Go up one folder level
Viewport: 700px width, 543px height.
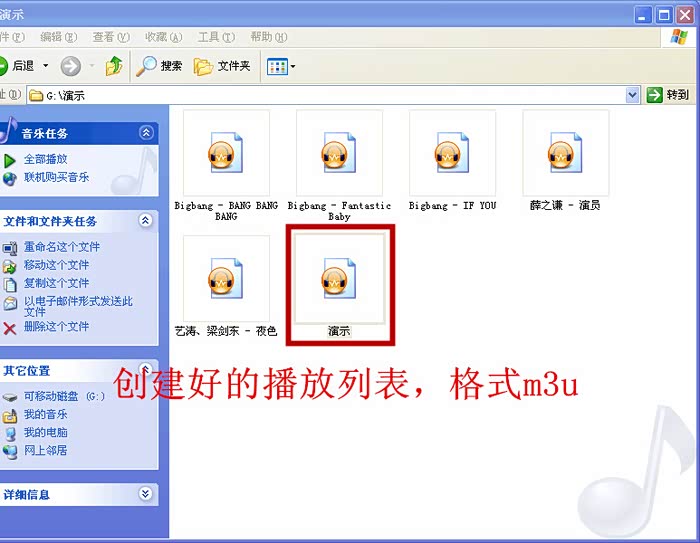pyautogui.click(x=114, y=66)
